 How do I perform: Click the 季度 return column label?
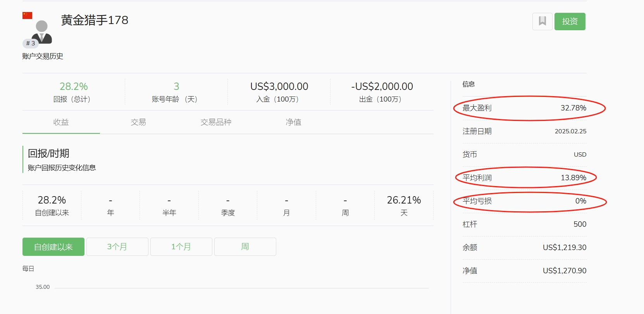coord(228,213)
